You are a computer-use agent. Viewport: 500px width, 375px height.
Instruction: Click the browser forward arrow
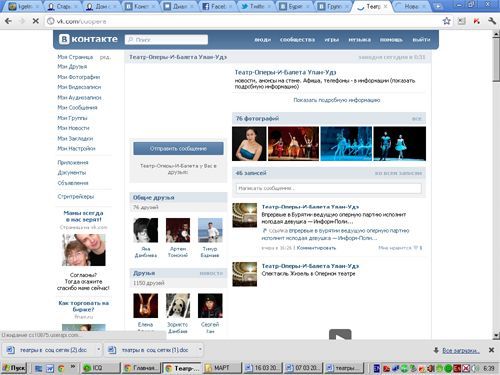tap(22, 21)
